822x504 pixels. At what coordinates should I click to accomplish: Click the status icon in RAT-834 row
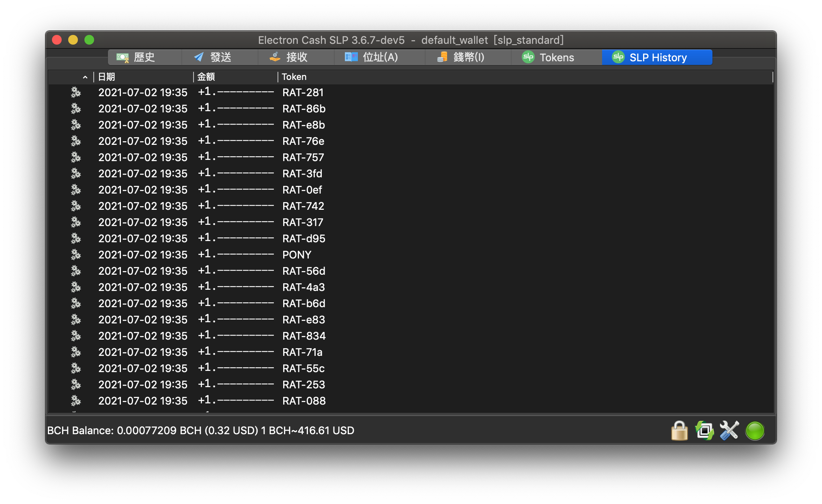click(76, 336)
